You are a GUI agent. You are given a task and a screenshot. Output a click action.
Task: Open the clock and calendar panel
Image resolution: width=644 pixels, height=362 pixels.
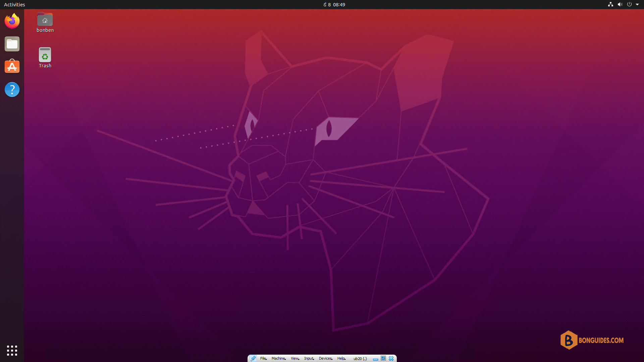334,4
